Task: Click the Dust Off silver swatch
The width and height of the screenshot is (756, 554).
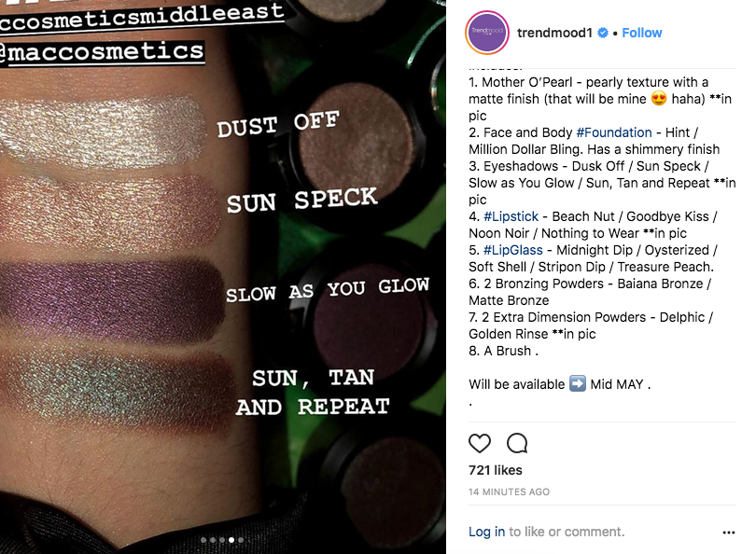Action: tap(103, 124)
